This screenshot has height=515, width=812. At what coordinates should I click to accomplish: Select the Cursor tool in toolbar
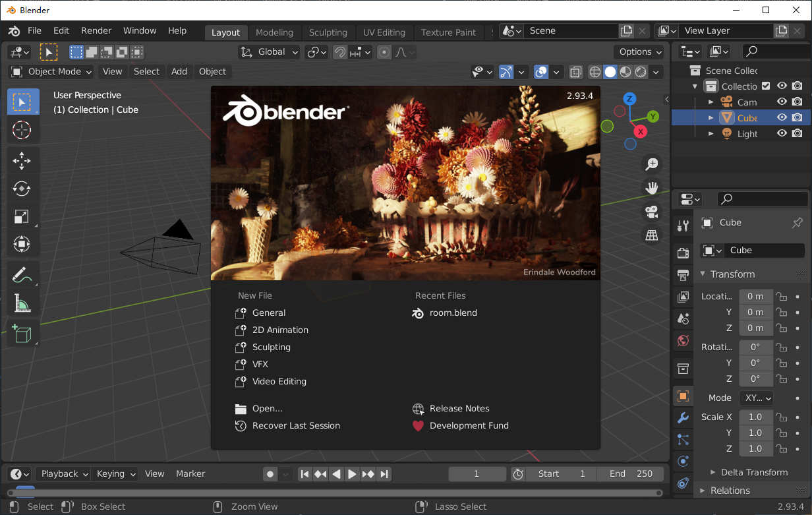pos(22,131)
